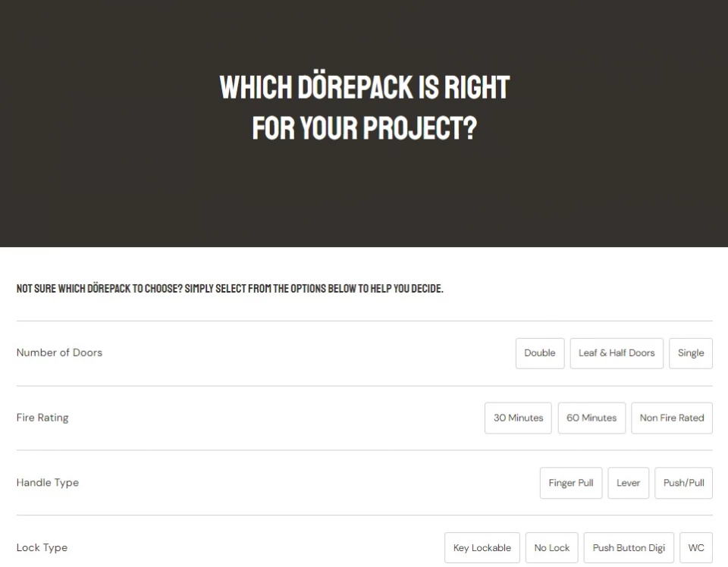Pick the 60 Minutes fire rating
728x567 pixels.
(x=591, y=418)
